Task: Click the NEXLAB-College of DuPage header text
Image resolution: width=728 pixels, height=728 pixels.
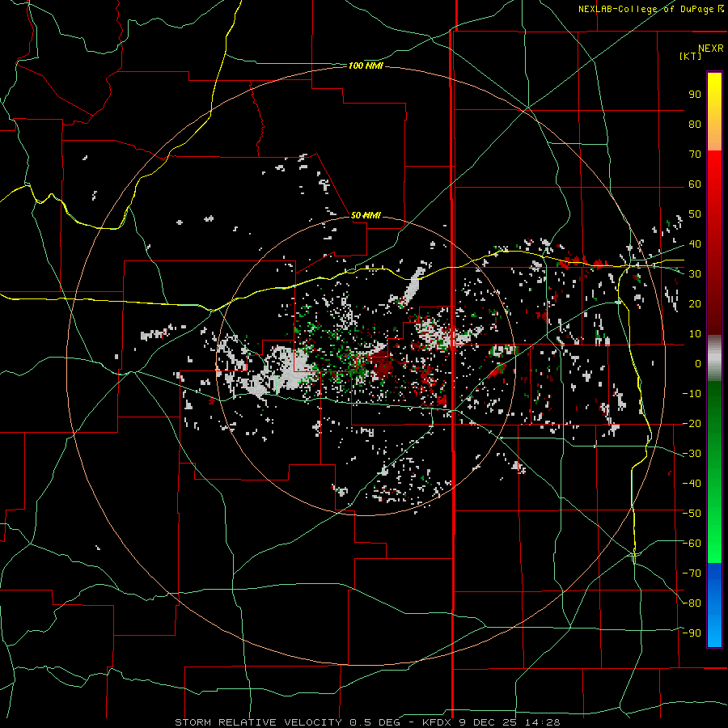Action: point(645,9)
